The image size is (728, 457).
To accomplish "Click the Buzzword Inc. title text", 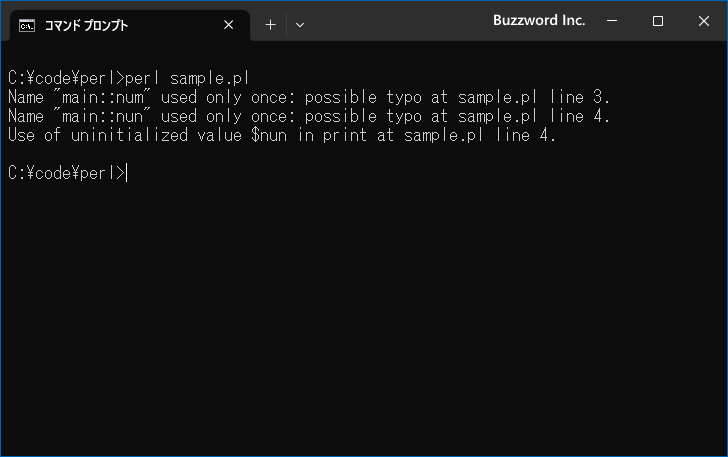I will point(539,20).
